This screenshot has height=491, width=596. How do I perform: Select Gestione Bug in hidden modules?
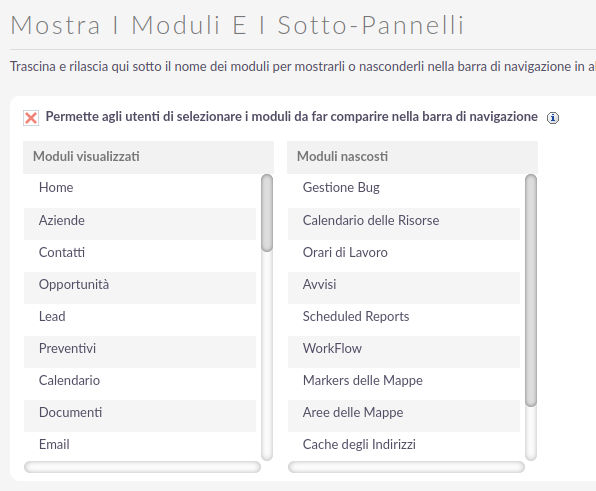click(404, 188)
